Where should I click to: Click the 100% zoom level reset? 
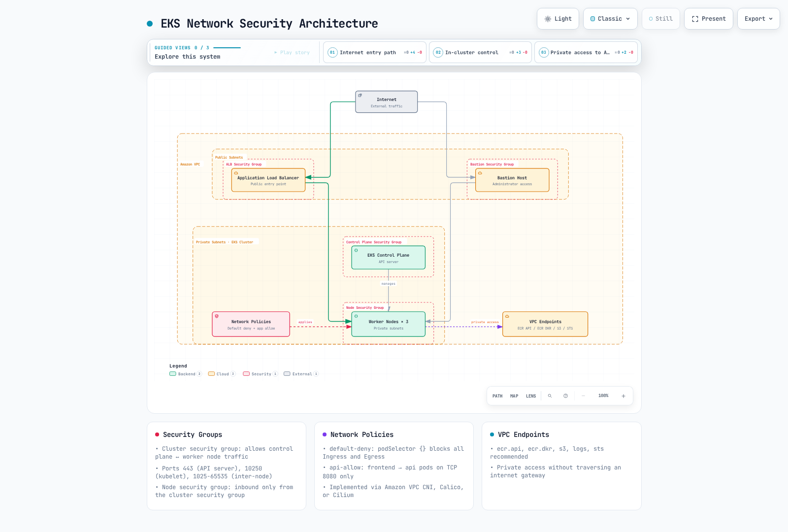click(603, 396)
